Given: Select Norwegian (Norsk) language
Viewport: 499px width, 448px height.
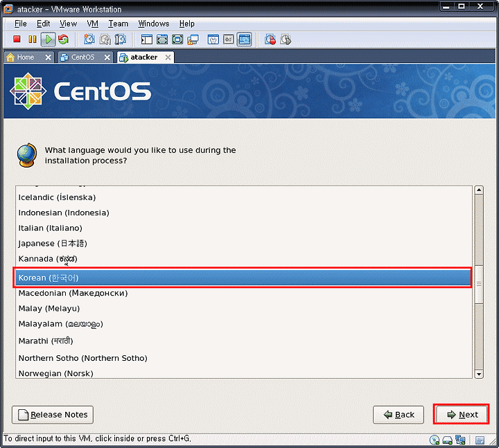Looking at the screenshot, I should (x=244, y=373).
